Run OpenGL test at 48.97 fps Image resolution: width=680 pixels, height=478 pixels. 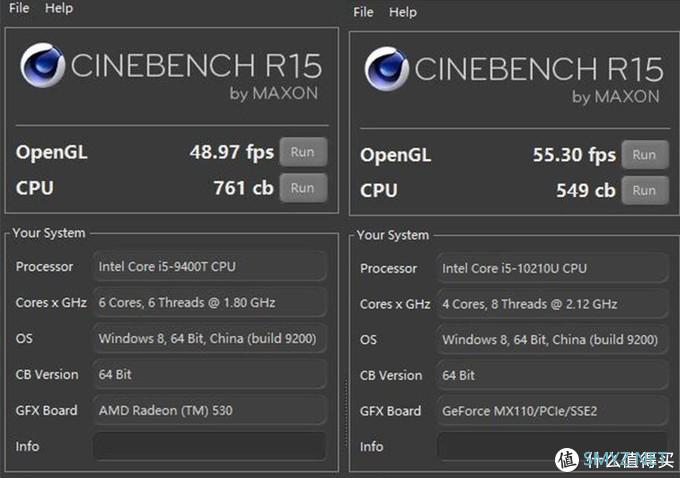(302, 152)
